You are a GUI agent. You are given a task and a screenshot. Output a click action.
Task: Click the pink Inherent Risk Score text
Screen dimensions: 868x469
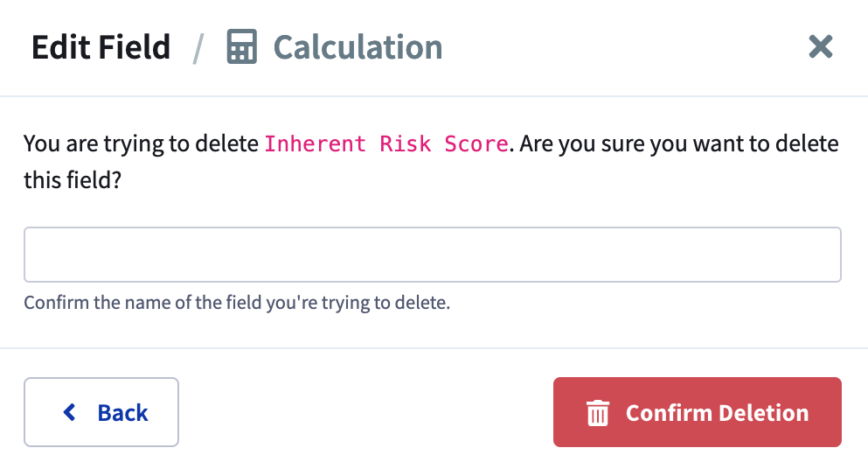coord(386,144)
